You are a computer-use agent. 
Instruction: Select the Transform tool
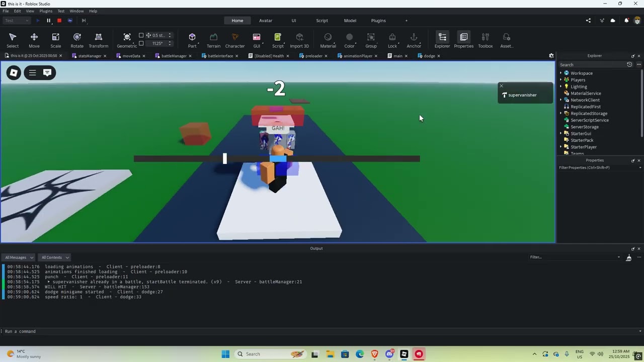[x=99, y=40]
